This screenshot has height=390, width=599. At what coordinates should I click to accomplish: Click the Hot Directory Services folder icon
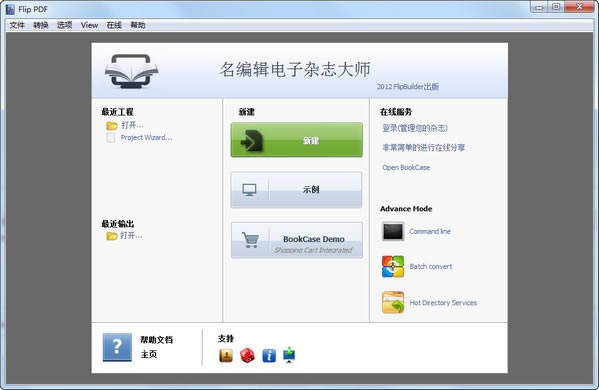click(x=393, y=303)
